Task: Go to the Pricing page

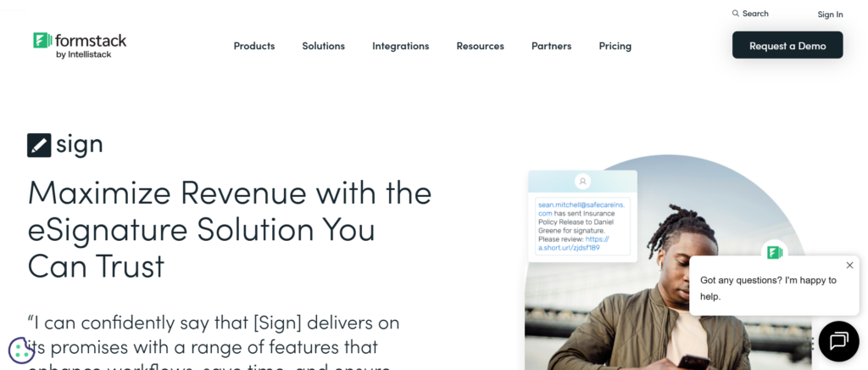Action: 615,46
